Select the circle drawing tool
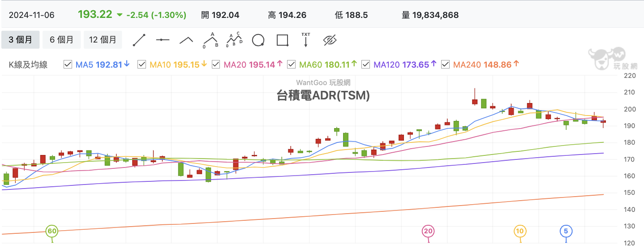Screen dimensions: 644x249 coord(258,40)
